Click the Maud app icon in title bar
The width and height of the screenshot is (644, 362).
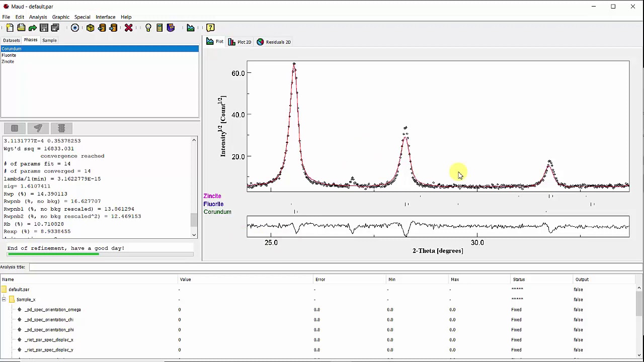coord(6,7)
